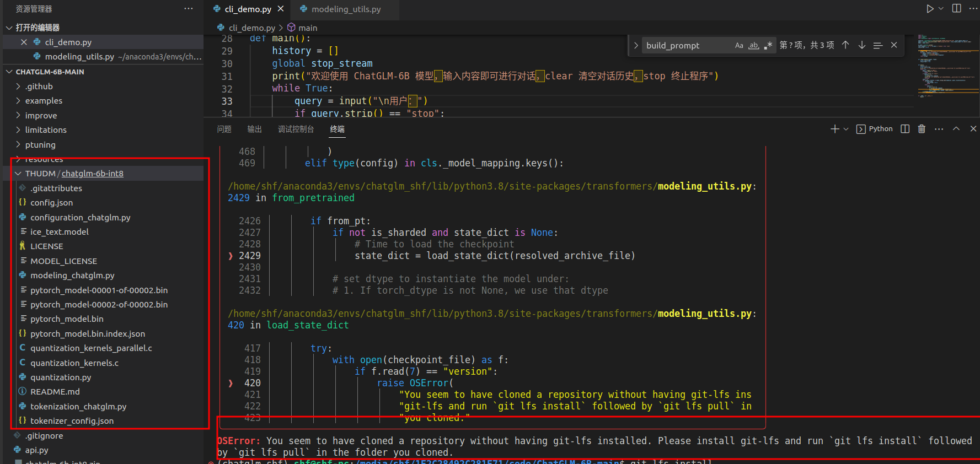Image resolution: width=980 pixels, height=464 pixels.
Task: Open the LICENSE file
Action: [x=103, y=246]
